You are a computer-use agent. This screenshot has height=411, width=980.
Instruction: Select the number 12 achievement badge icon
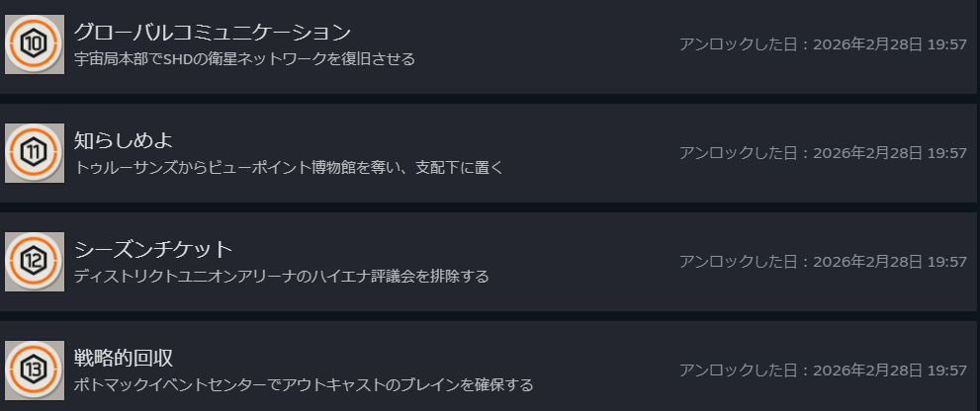35,262
